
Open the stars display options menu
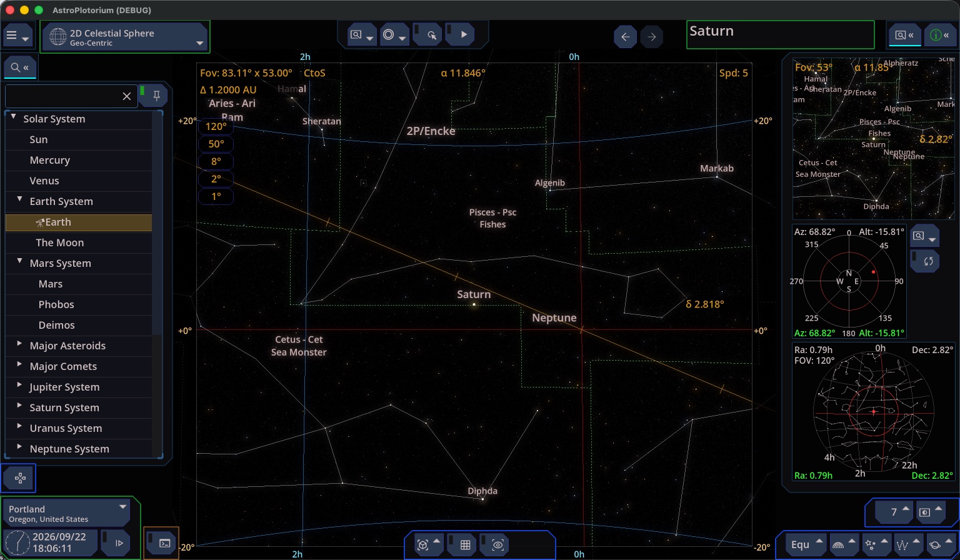click(876, 545)
